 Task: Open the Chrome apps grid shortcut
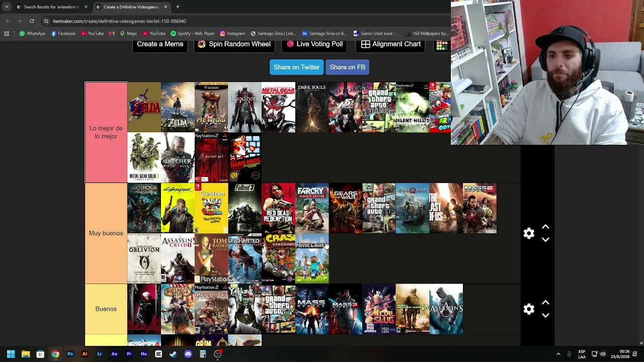[7, 34]
